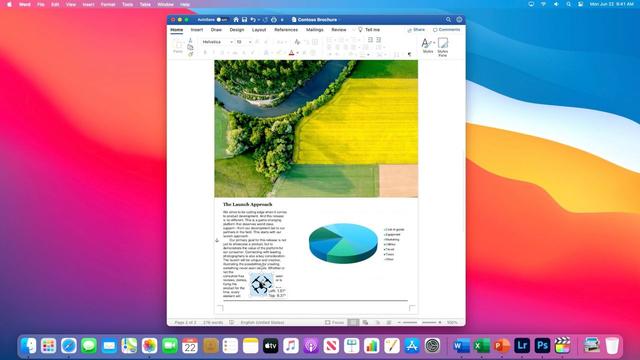Image resolution: width=640 pixels, height=360 pixels.
Task: Open the Comments button
Action: tap(447, 30)
